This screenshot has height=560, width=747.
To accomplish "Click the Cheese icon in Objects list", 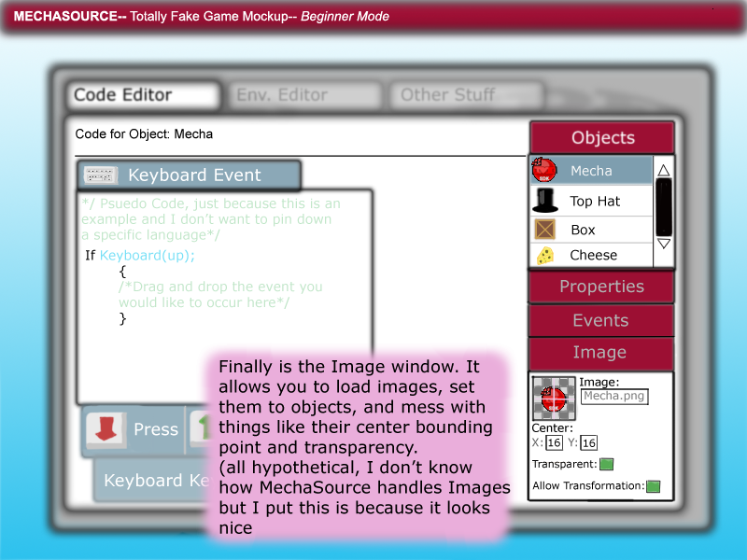I will (x=544, y=255).
